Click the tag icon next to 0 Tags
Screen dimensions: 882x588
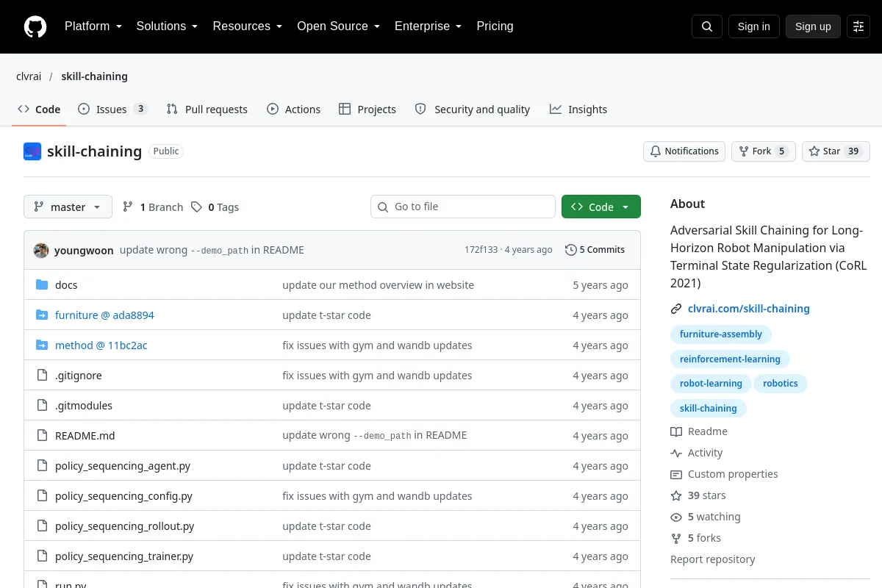(196, 207)
